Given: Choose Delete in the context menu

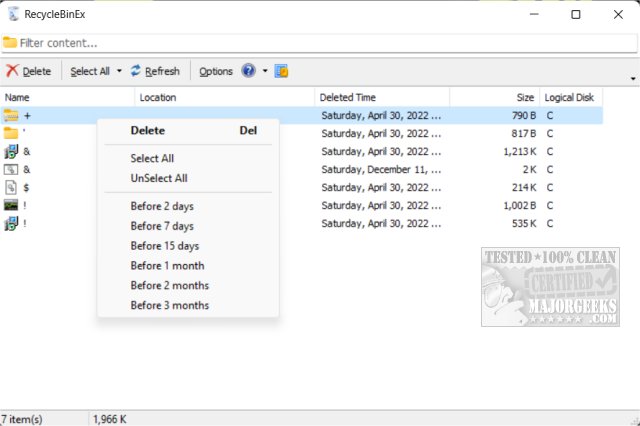Looking at the screenshot, I should coord(188,131).
